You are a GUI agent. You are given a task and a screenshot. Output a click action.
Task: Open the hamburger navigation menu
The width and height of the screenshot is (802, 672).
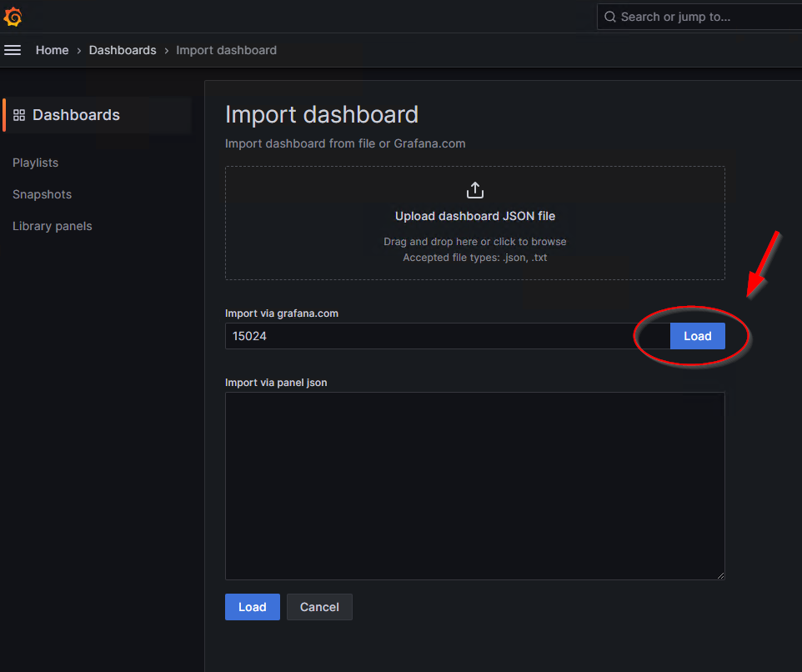tap(13, 50)
